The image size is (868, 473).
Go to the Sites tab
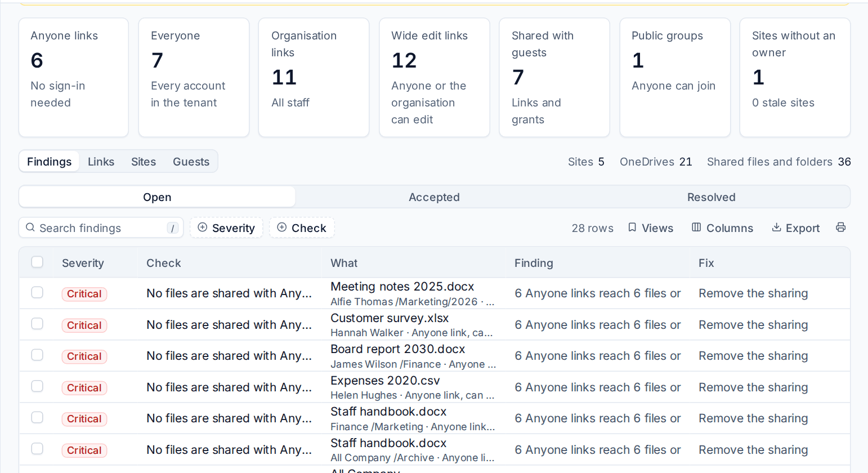pyautogui.click(x=144, y=162)
